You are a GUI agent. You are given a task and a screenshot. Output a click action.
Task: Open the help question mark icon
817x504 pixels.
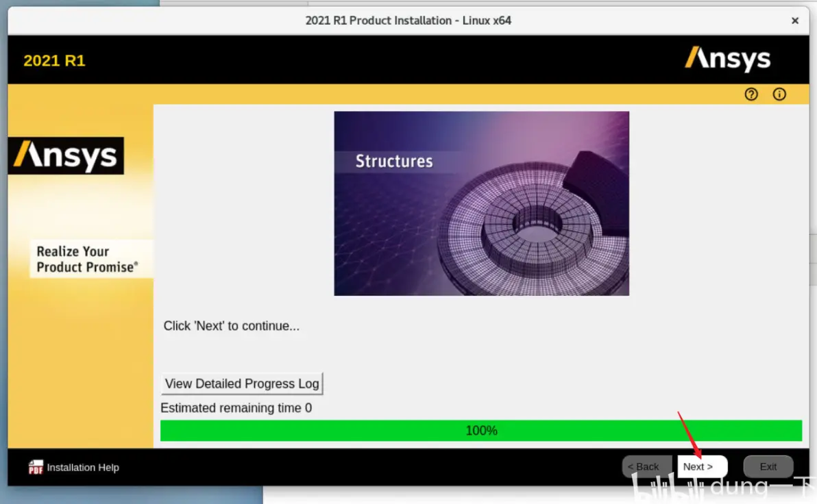click(x=751, y=94)
